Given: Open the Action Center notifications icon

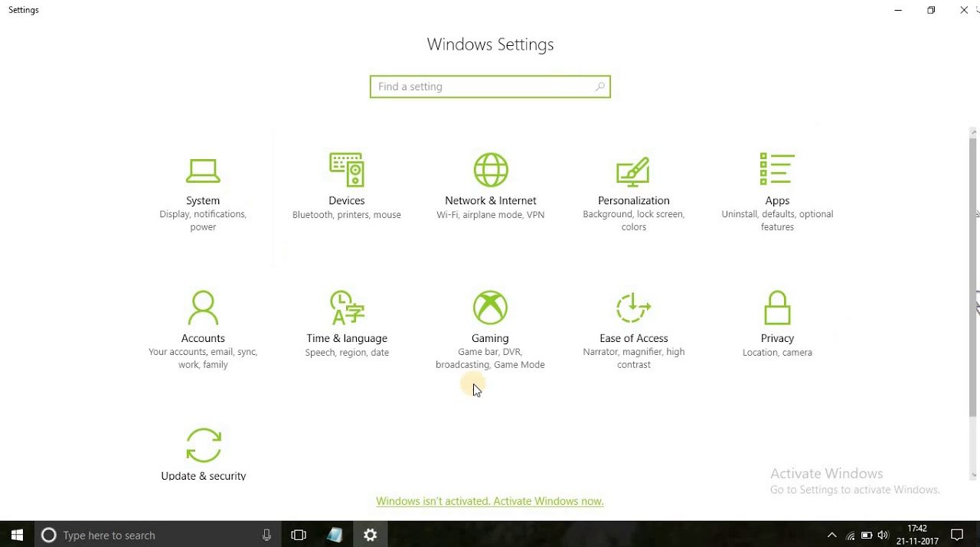Looking at the screenshot, I should 956,535.
